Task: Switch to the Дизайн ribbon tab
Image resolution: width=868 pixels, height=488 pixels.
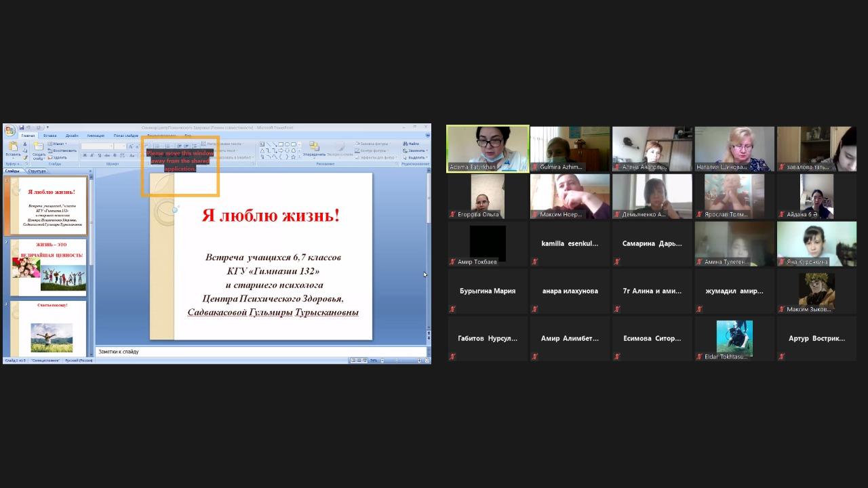Action: (72, 136)
